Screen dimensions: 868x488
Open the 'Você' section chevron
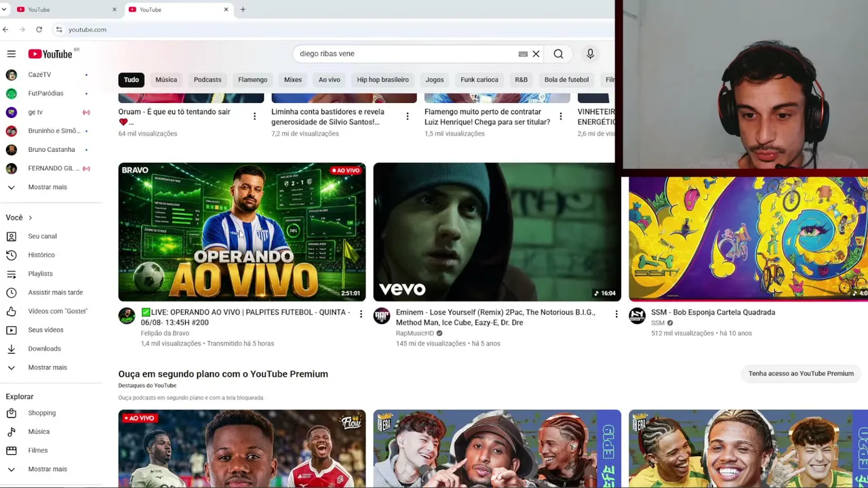coord(30,218)
